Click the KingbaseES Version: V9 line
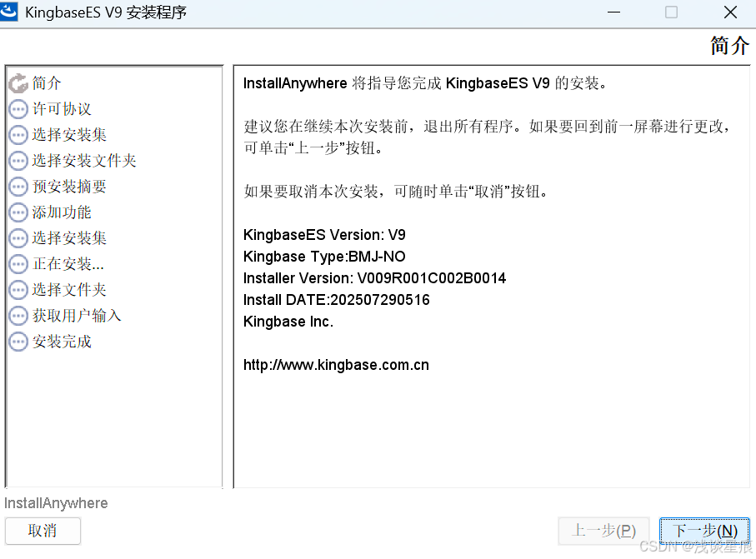Screen dimensions: 756x559 (324, 235)
